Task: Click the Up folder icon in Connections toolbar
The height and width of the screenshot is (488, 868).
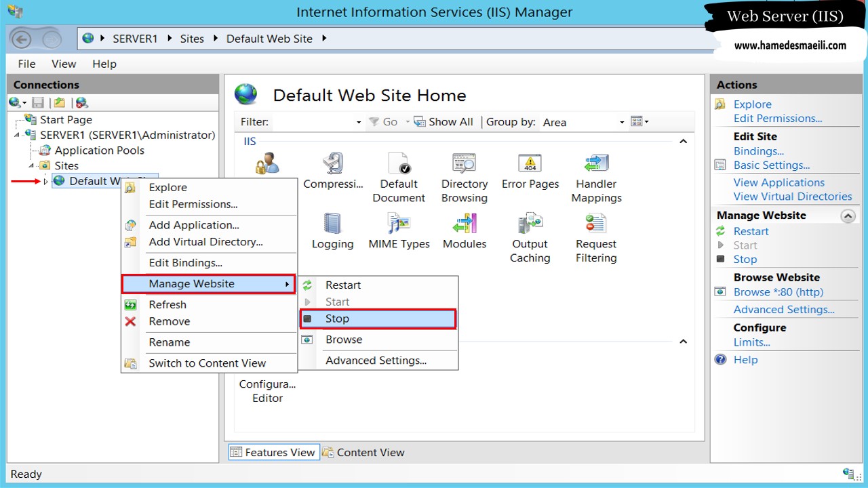Action: [60, 103]
